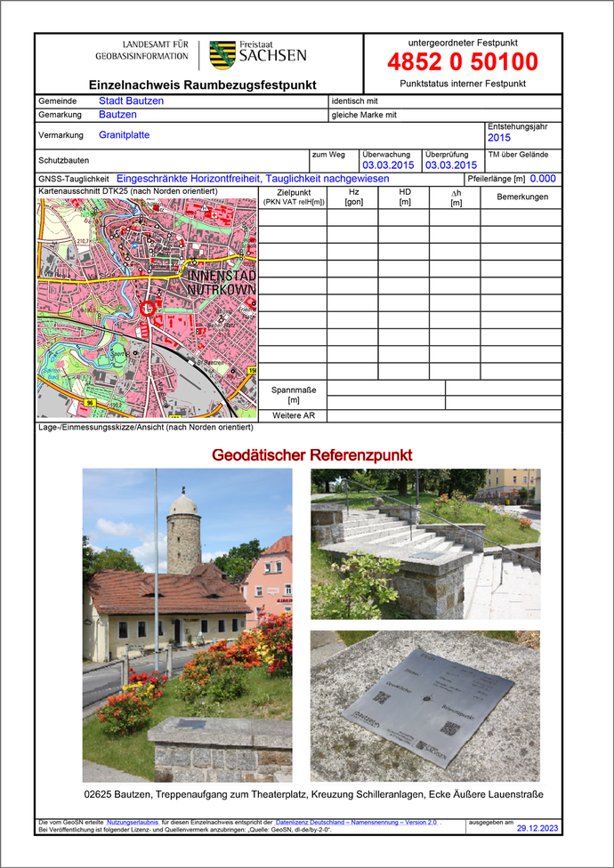Viewport: 614px width, 868px height.
Task: Click the issue date 29.12.2023
Action: [538, 828]
